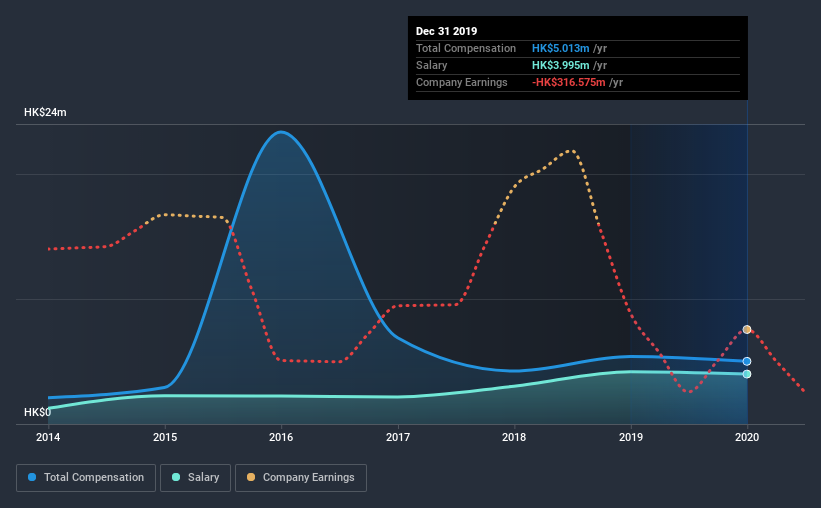
Task: Click the peak of the blue compensation curve
Action: tap(281, 132)
